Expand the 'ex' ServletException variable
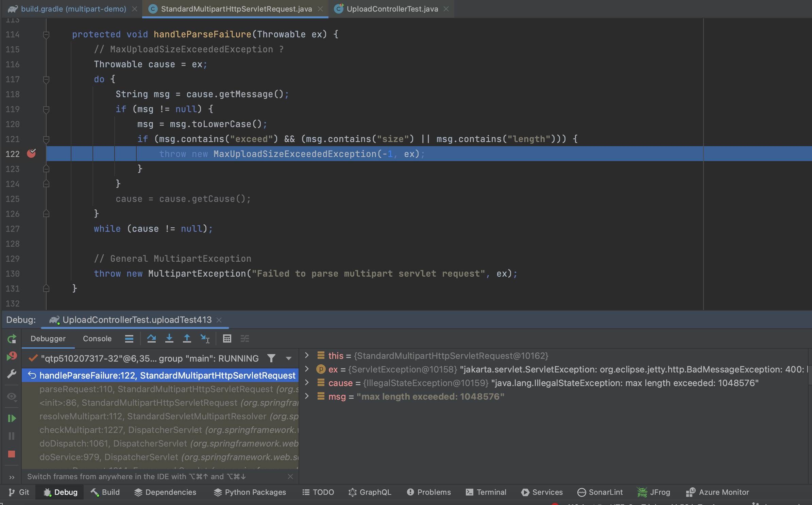Image resolution: width=812 pixels, height=505 pixels. point(307,369)
